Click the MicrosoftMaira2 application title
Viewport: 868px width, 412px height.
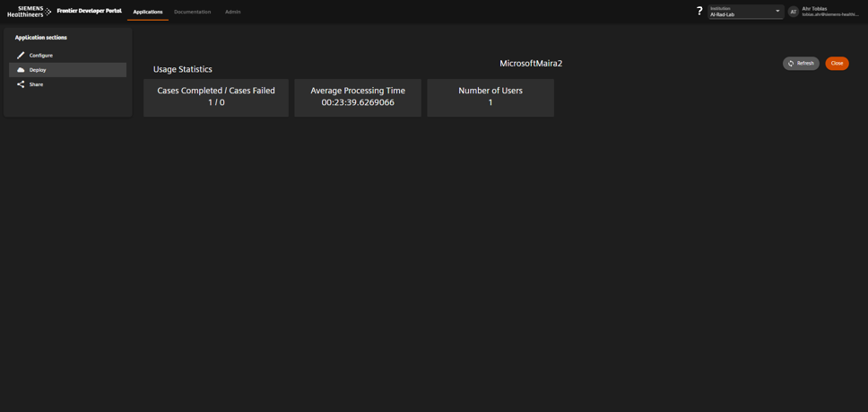coord(531,64)
